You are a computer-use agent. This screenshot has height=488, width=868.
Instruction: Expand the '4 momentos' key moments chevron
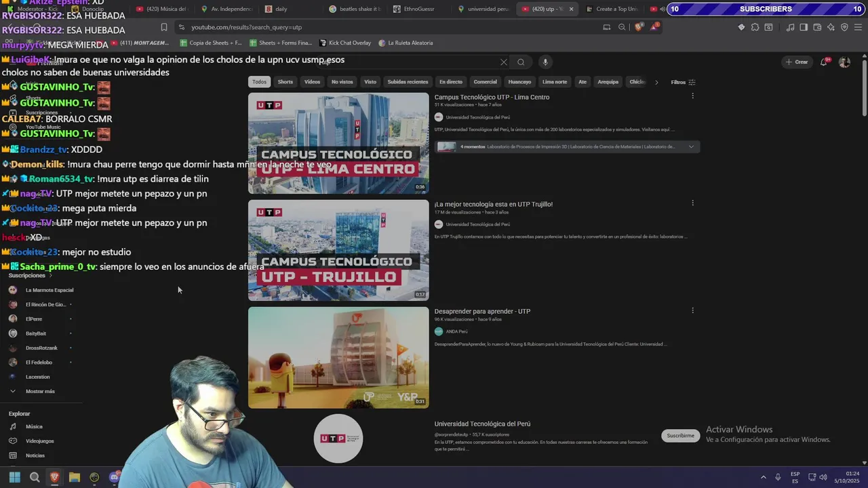[x=691, y=146]
